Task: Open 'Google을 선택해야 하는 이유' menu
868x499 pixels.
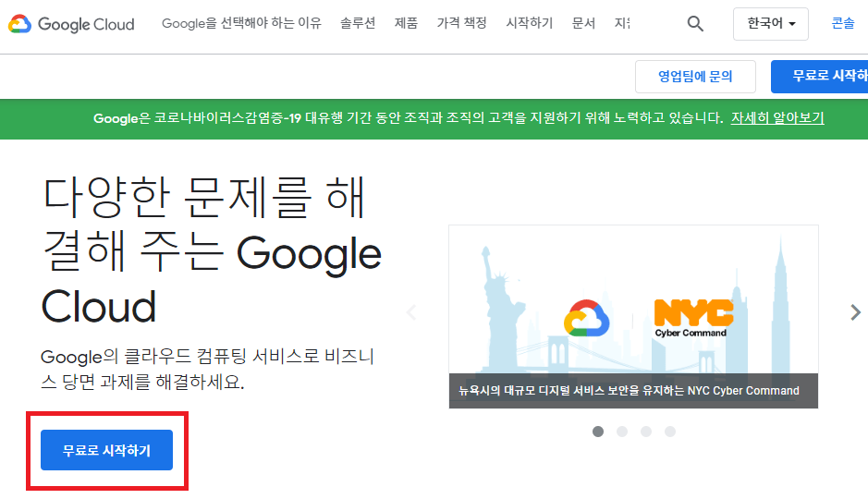Action: (x=241, y=24)
